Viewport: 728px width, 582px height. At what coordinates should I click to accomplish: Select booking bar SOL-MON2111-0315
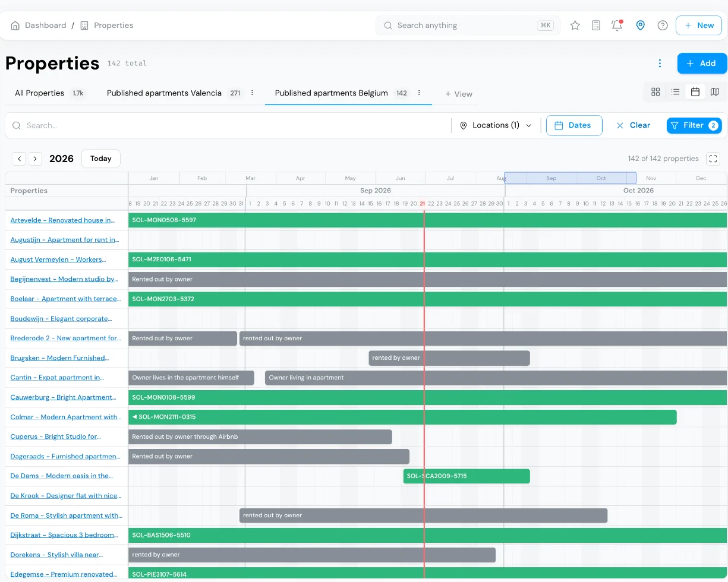402,417
